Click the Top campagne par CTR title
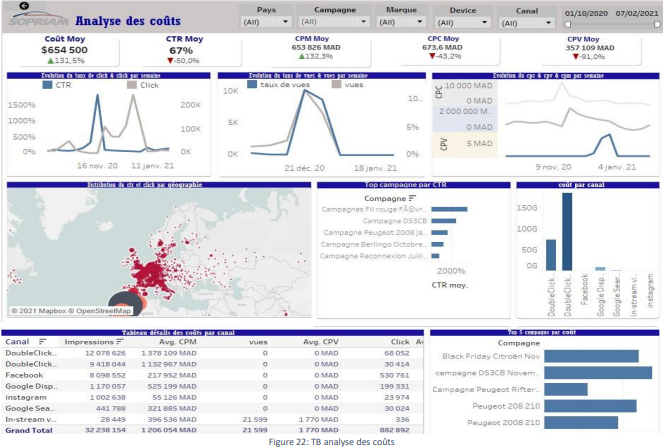The height and width of the screenshot is (447, 663). pyautogui.click(x=405, y=185)
